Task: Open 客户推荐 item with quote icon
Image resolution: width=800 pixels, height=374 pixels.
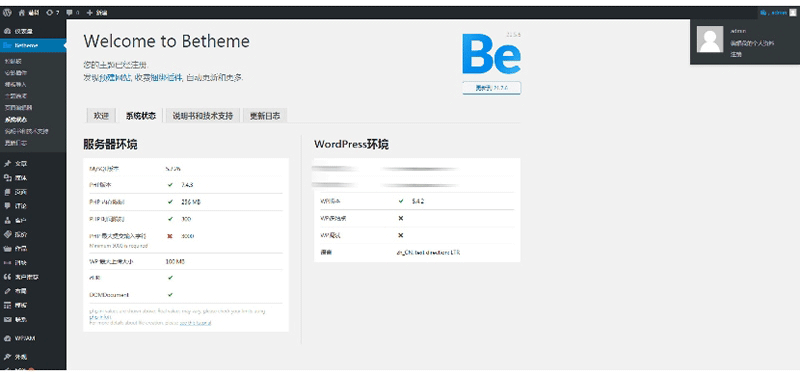Action: point(33,277)
